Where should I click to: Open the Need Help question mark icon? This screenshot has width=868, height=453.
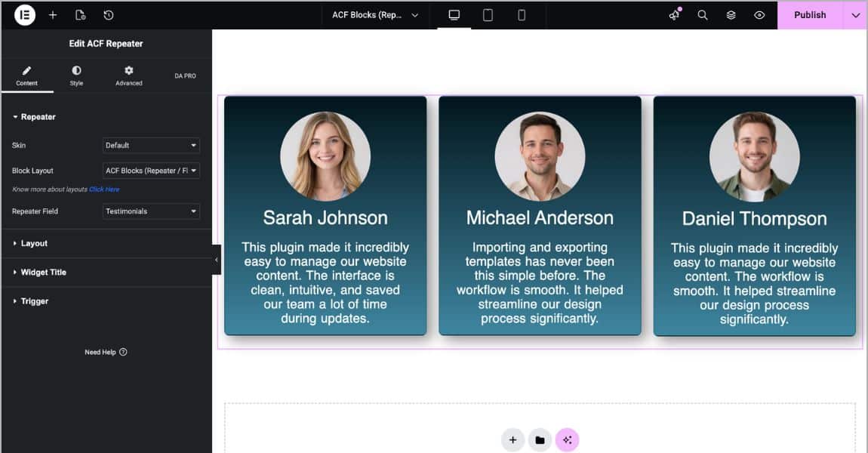pyautogui.click(x=123, y=352)
